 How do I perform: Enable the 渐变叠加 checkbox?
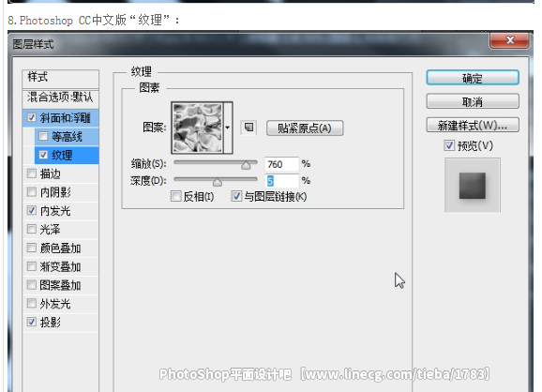32,266
